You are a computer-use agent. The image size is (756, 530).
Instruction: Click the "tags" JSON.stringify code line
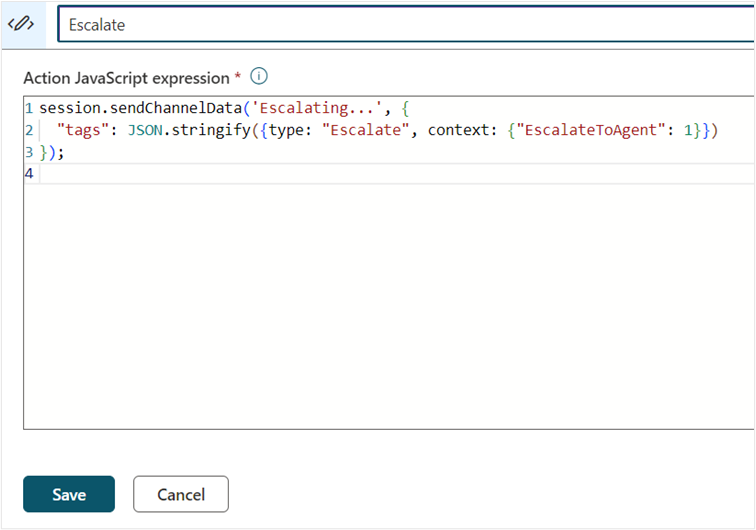387,130
